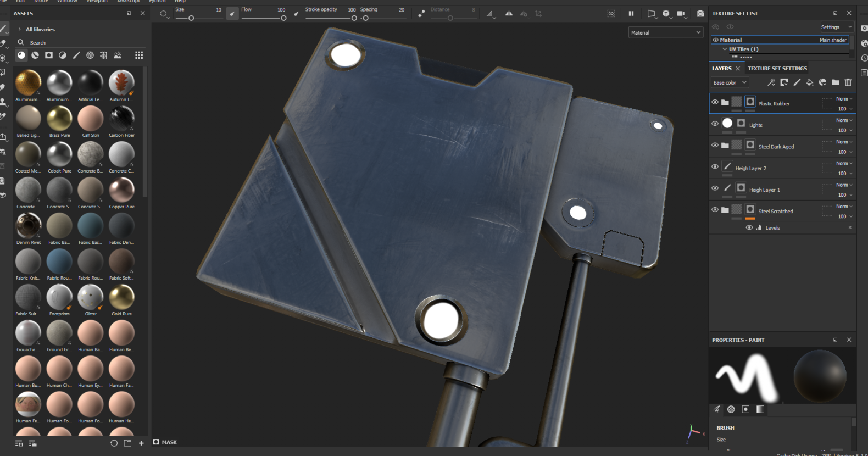Screen dimensions: 868x456
Task: Add a paint layer
Action: 797,82
